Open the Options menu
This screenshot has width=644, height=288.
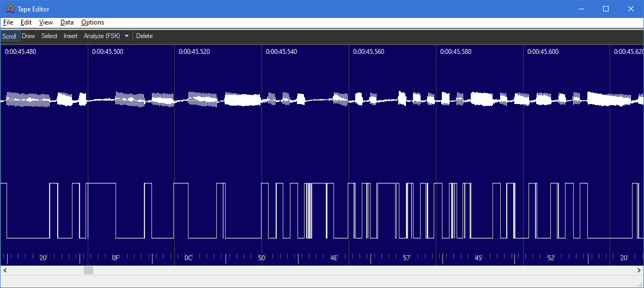coord(93,22)
